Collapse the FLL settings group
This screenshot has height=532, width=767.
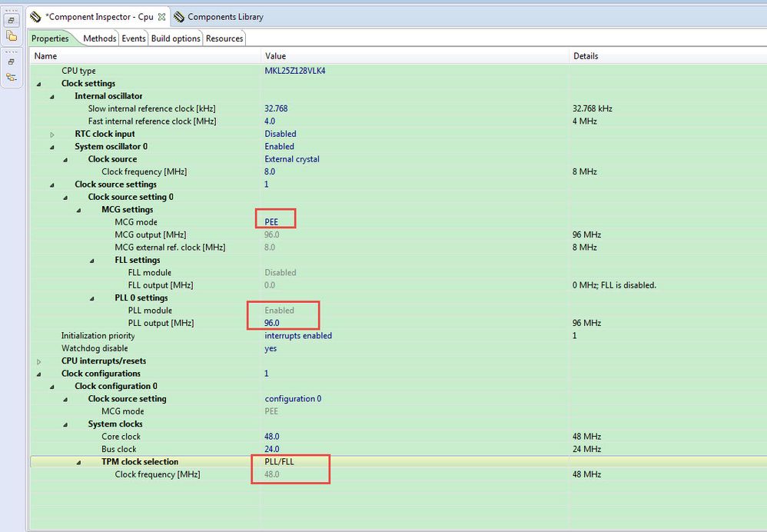(x=92, y=261)
